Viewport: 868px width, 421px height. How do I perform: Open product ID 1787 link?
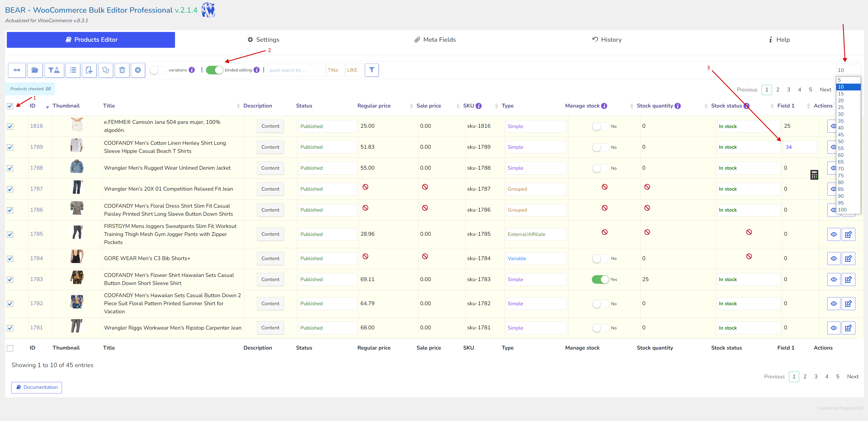pos(36,189)
